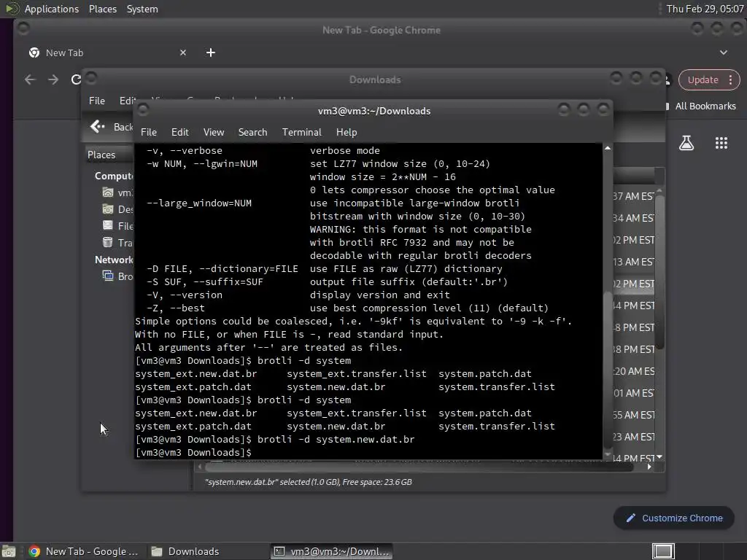Click the Back arrow in Downloads window
The image size is (747, 560).
(97, 127)
